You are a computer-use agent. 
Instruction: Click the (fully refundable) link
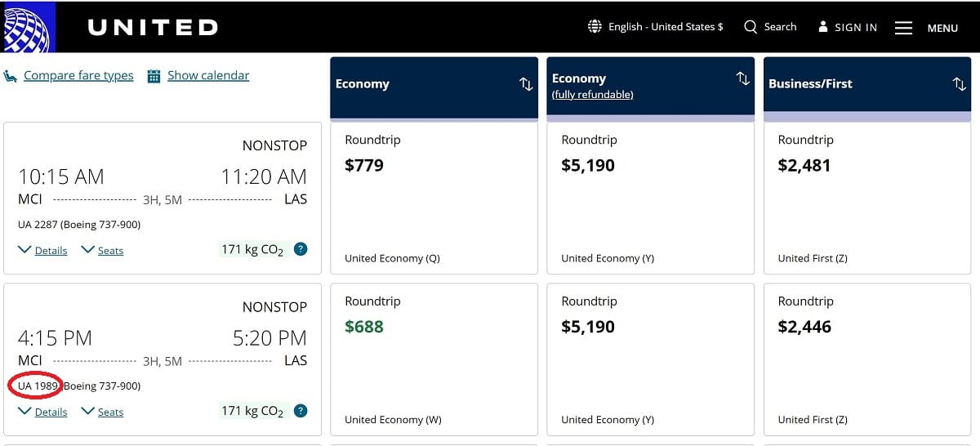point(592,95)
